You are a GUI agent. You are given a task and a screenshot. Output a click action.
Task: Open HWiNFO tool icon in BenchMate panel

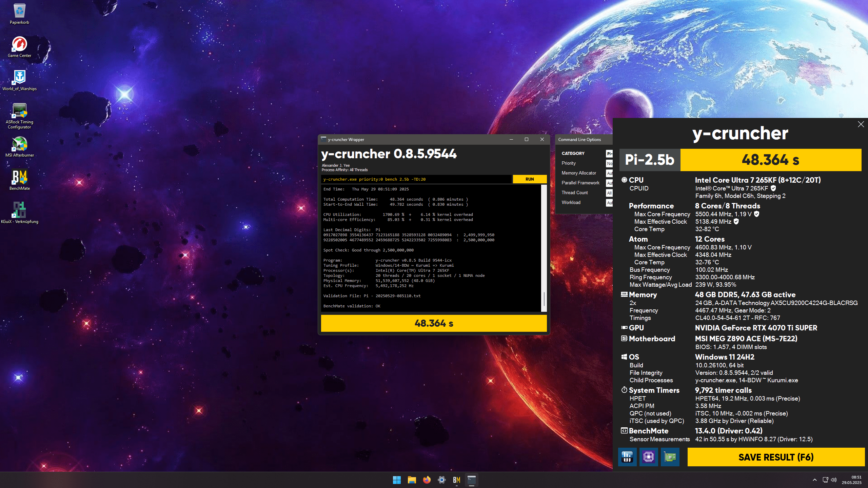pyautogui.click(x=627, y=457)
